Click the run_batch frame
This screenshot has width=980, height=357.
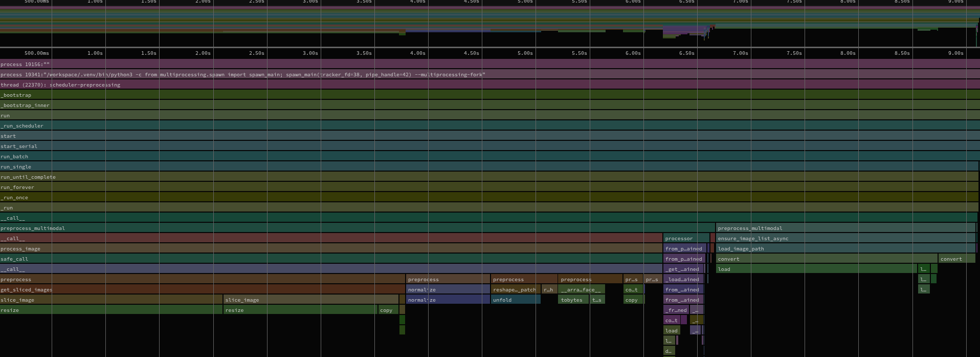490,156
